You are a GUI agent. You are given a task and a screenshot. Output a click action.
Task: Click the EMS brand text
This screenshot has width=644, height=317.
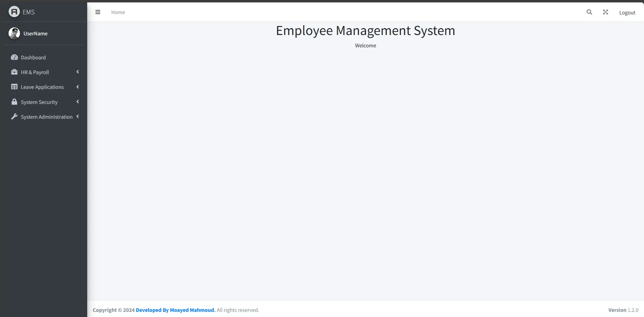point(28,12)
